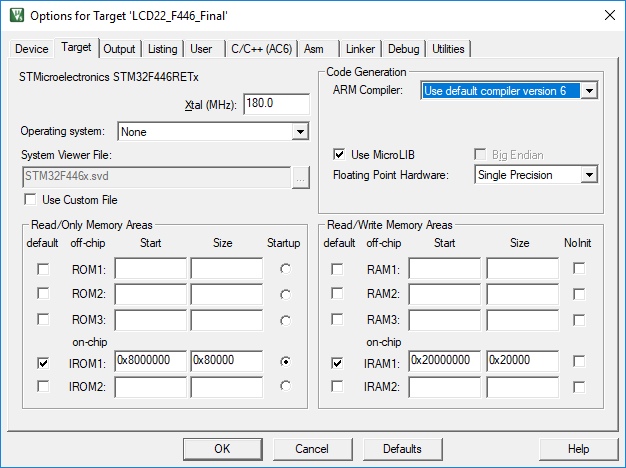Click the browse button beside System Viewer File
This screenshot has height=468, width=626.
click(300, 178)
